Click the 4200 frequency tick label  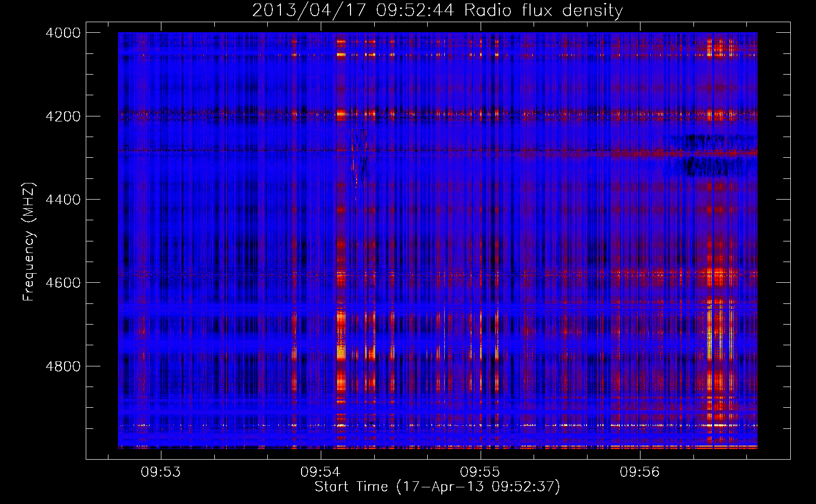(63, 116)
